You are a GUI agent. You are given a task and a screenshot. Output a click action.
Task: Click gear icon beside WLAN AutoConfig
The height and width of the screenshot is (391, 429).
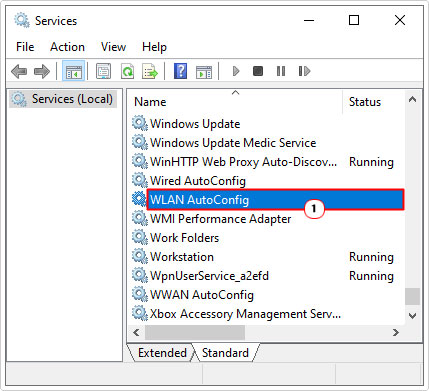(139, 200)
